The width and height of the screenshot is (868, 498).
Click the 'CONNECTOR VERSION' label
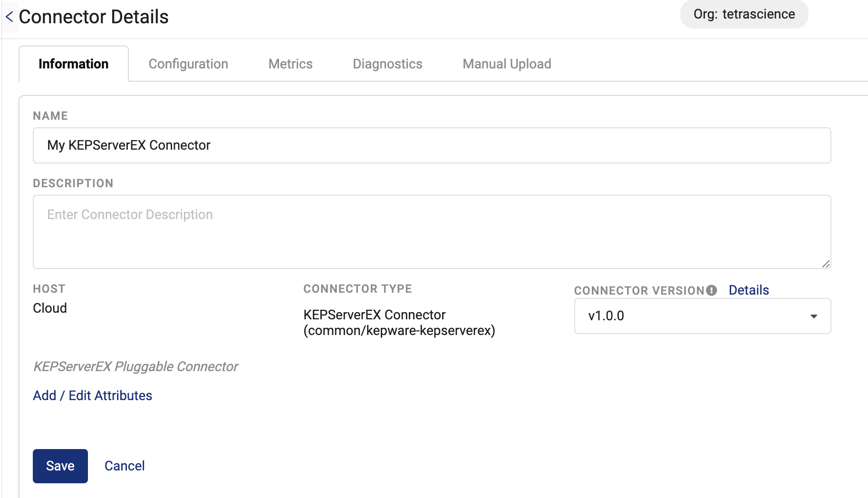point(639,290)
